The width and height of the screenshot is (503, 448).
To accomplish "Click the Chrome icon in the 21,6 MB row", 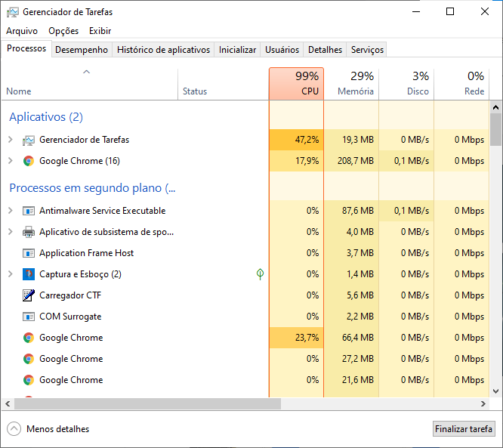I will click(x=29, y=380).
